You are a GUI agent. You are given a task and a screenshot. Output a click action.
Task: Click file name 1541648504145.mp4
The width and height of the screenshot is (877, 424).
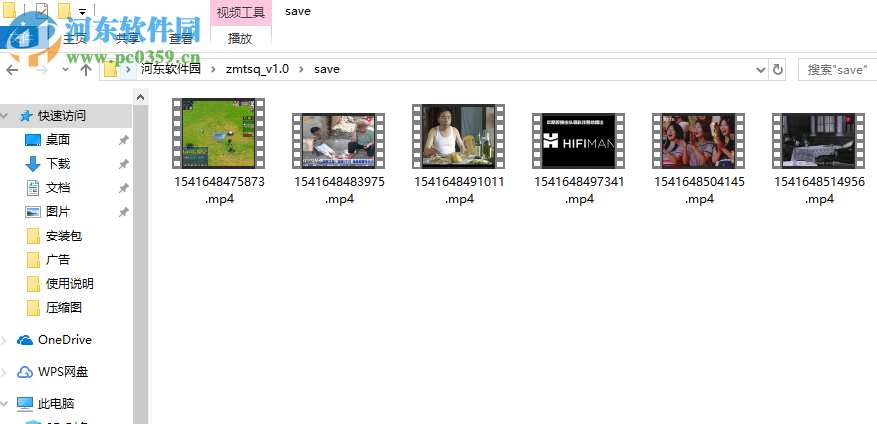pyautogui.click(x=699, y=190)
